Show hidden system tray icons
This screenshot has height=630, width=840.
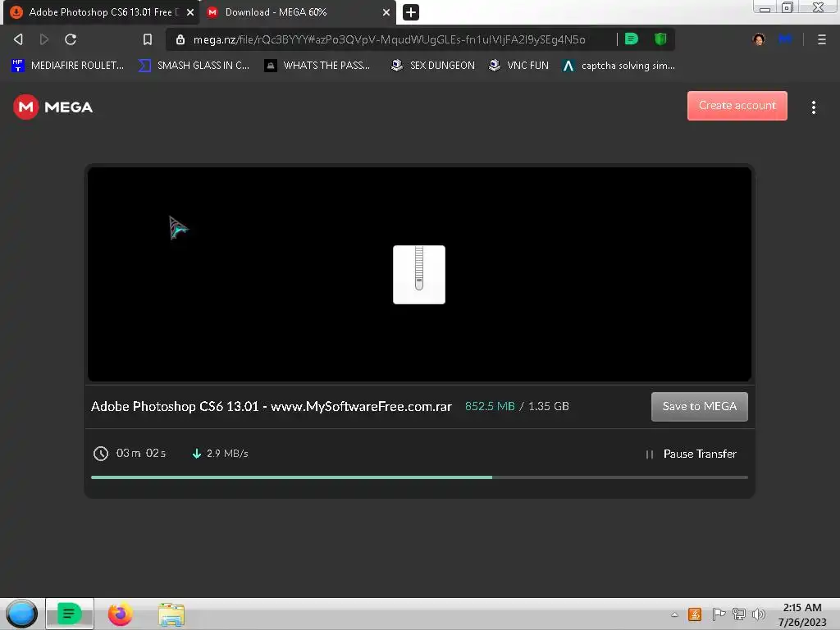(674, 615)
